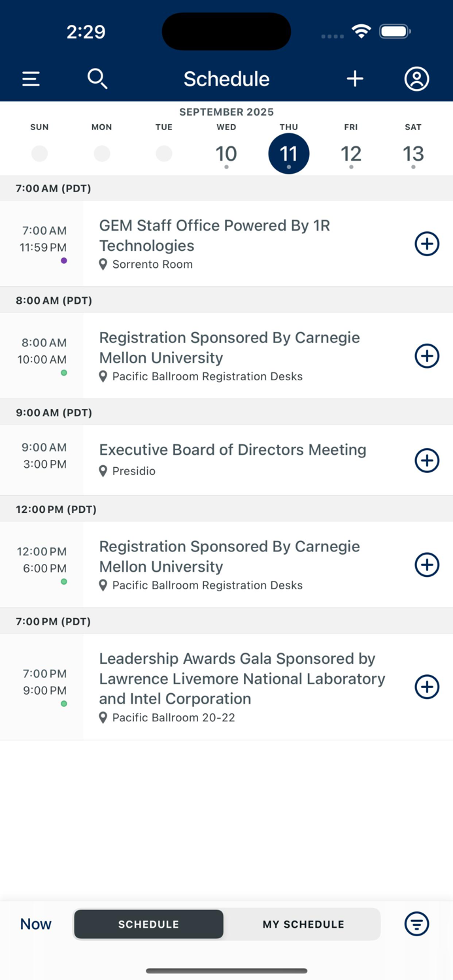Viewport: 453px width, 980px height.
Task: Select Friday the 12th in the date strip
Action: point(351,154)
